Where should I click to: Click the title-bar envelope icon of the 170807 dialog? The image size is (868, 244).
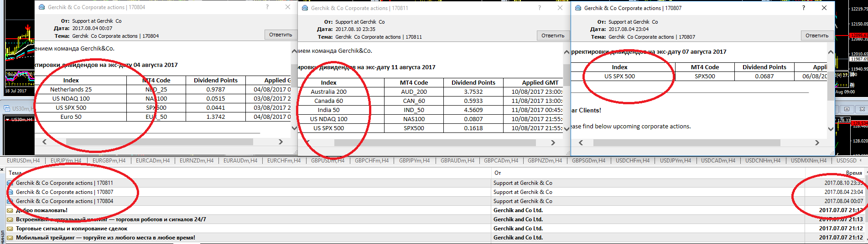point(578,8)
